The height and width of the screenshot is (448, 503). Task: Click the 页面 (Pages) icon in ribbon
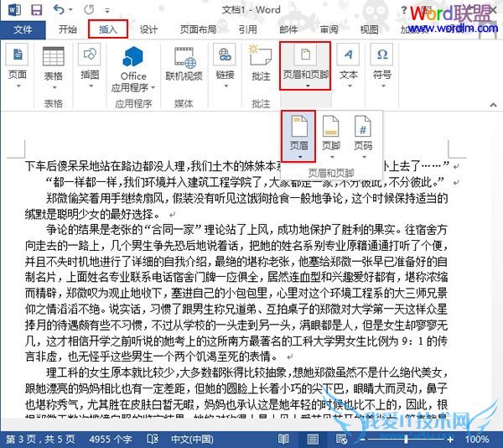(18, 55)
